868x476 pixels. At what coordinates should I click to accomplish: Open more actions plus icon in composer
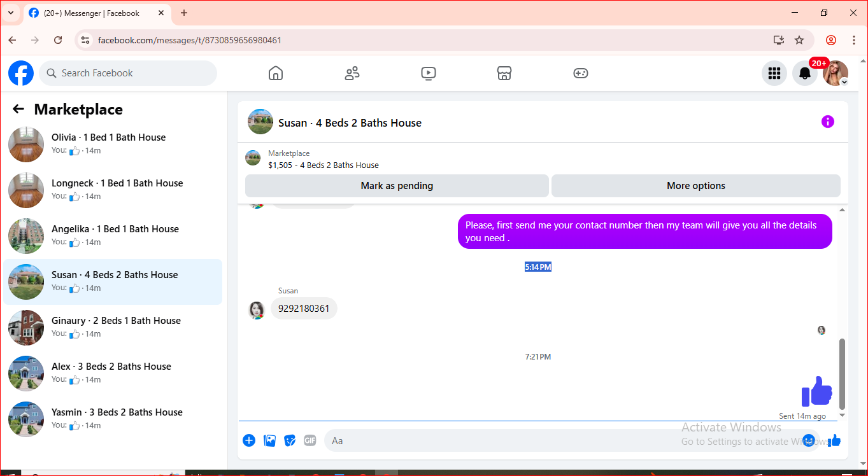249,440
